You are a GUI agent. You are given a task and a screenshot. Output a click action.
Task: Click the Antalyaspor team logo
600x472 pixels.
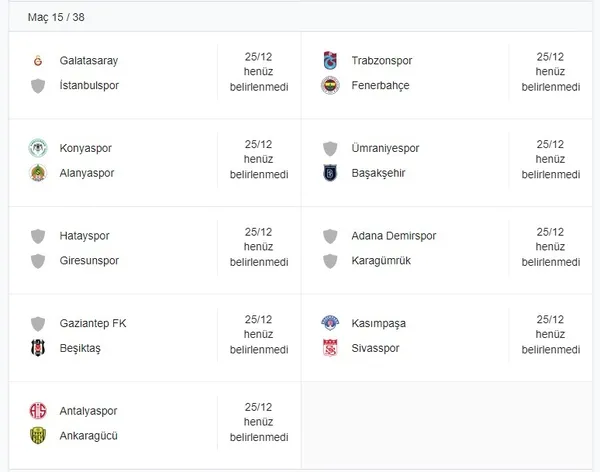(38, 411)
